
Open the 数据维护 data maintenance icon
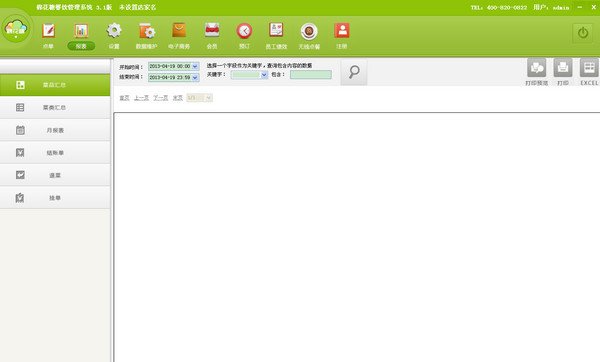147,31
